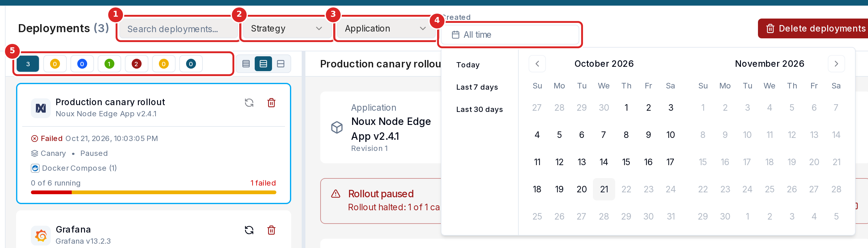Click the Docker Compose icon
Screen dimensions: 868x248
point(35,168)
